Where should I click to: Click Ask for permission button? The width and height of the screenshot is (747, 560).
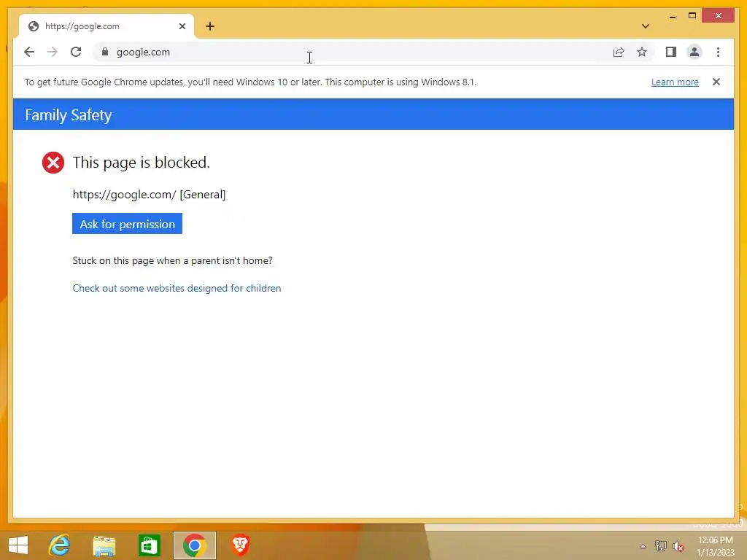[x=127, y=224]
